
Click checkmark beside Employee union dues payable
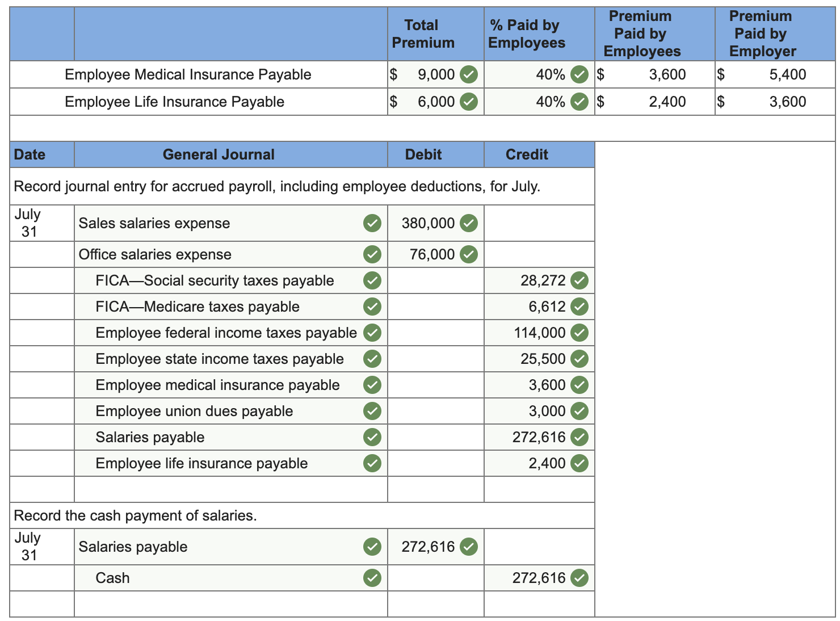372,411
